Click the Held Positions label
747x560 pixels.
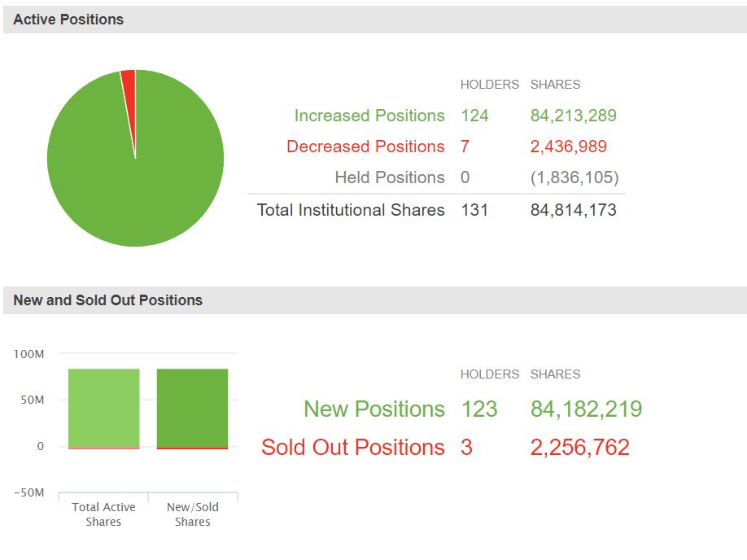point(390,177)
